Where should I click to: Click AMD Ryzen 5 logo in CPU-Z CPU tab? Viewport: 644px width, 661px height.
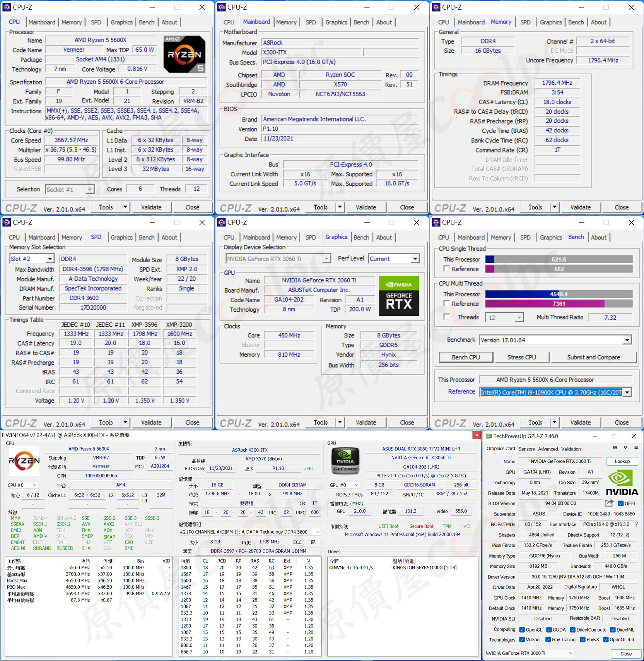184,54
